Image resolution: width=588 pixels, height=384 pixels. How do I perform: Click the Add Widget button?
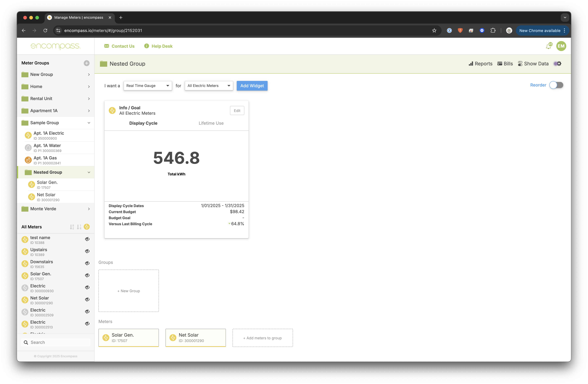[252, 86]
